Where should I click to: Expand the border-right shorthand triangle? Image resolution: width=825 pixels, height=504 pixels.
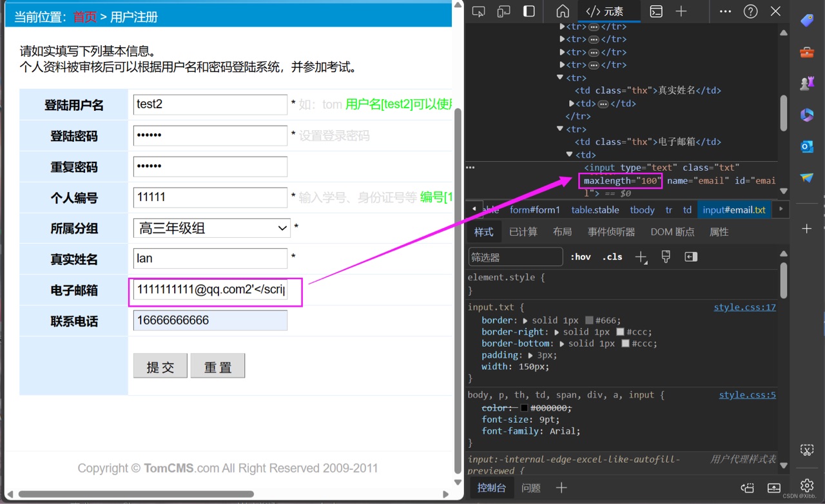pos(558,332)
